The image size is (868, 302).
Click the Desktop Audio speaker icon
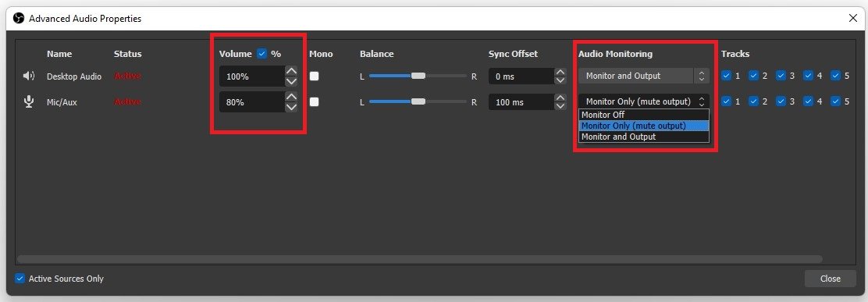tap(29, 76)
